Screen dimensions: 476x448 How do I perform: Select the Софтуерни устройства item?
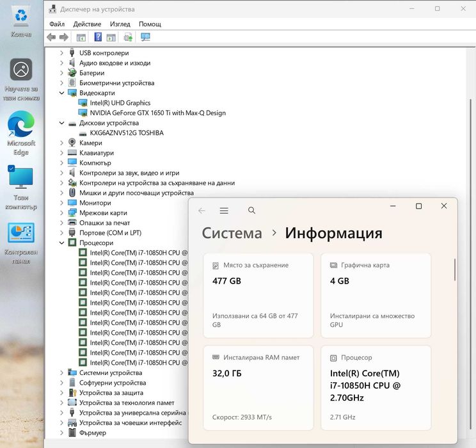[x=113, y=383]
